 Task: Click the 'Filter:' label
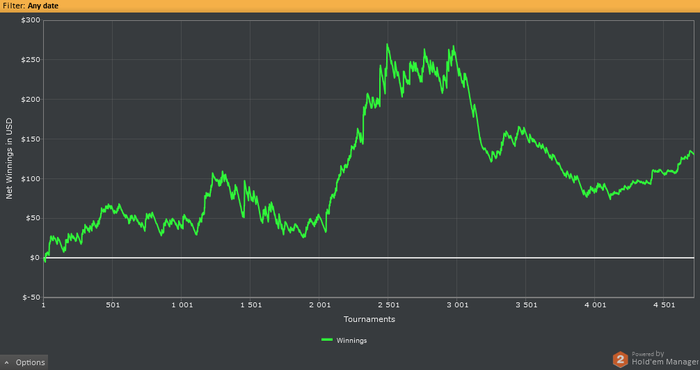(14, 6)
